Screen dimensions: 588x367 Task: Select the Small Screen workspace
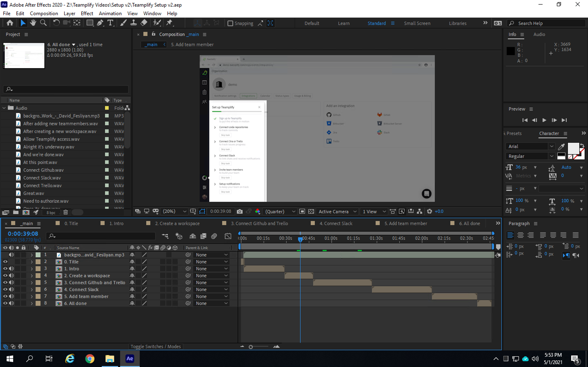[x=417, y=23]
